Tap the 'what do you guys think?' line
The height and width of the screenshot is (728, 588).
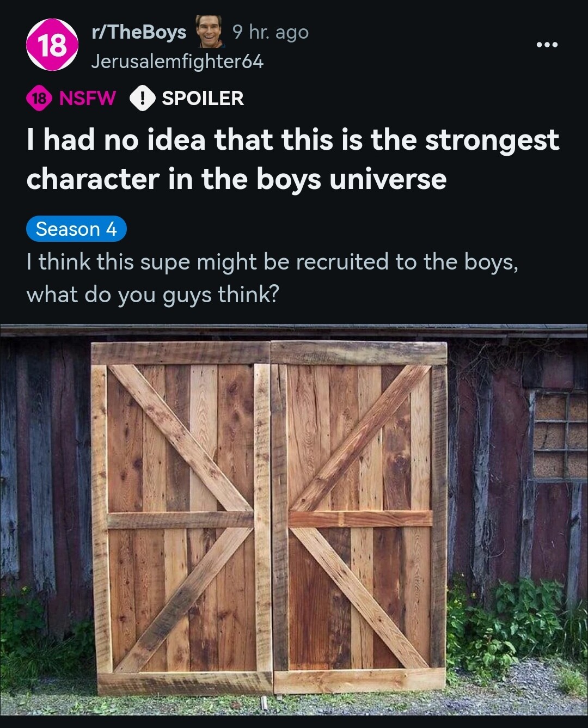tap(152, 295)
